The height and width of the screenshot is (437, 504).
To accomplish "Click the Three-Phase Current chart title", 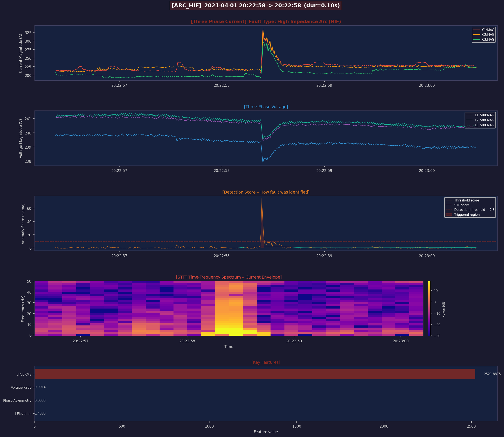I will [266, 22].
